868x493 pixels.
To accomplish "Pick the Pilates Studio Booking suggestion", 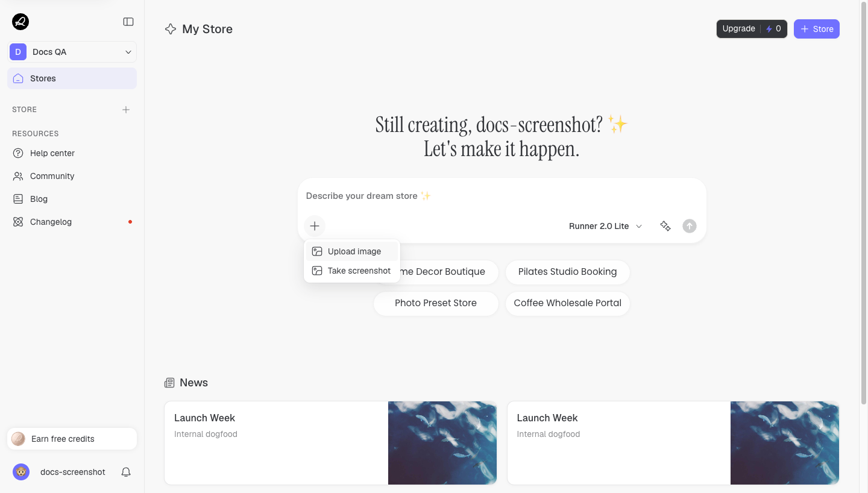I will point(567,272).
